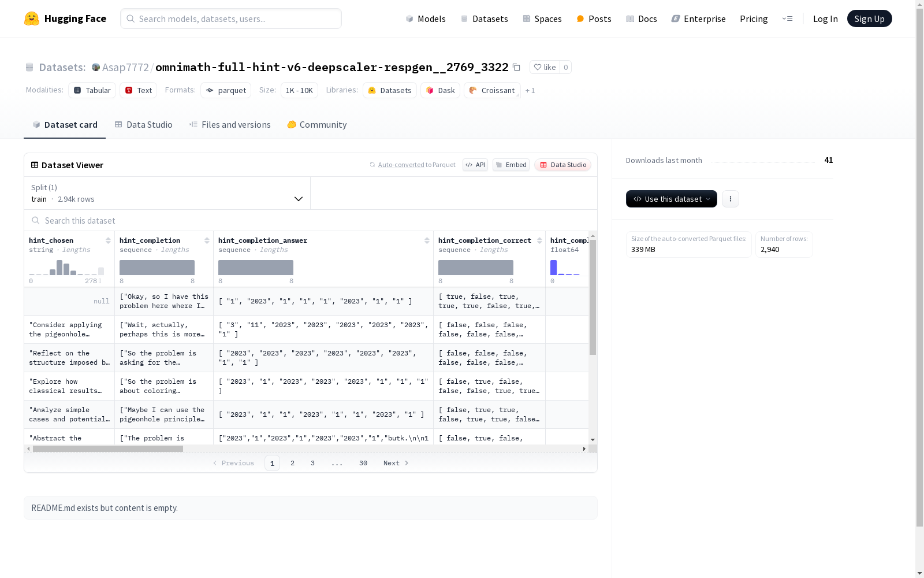The width and height of the screenshot is (924, 578).
Task: Click the Embed button
Action: pos(511,165)
